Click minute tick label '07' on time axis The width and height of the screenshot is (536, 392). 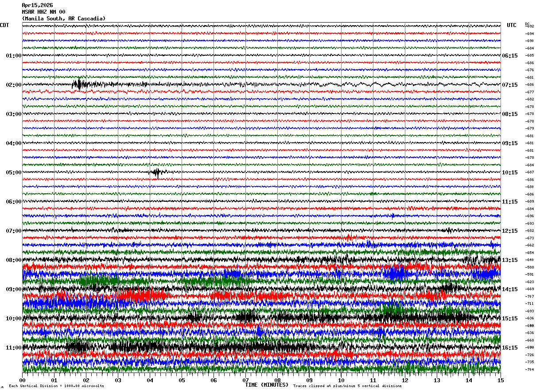pos(246,380)
